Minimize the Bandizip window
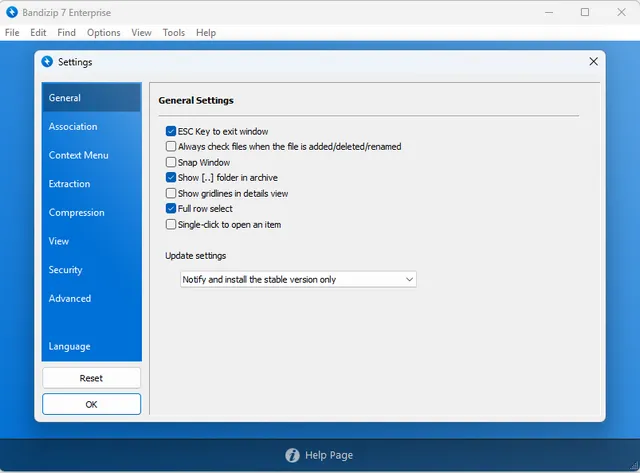 click(x=549, y=12)
